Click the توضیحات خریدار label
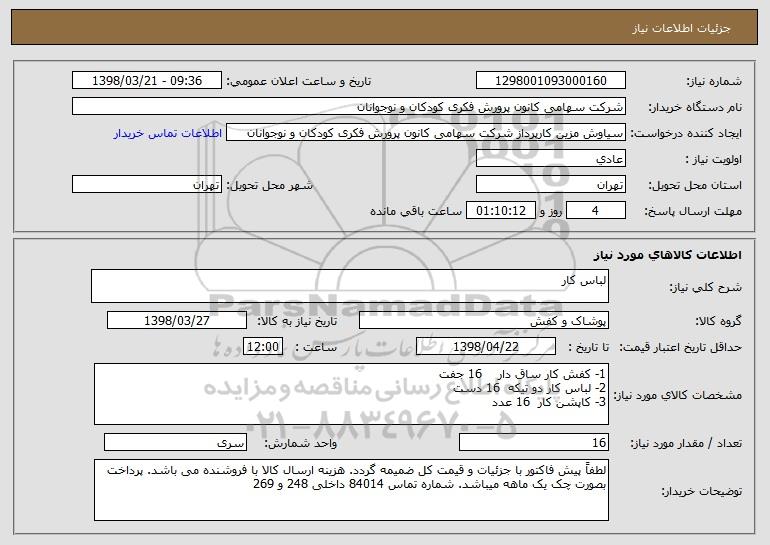This screenshot has width=770, height=545. point(701,491)
